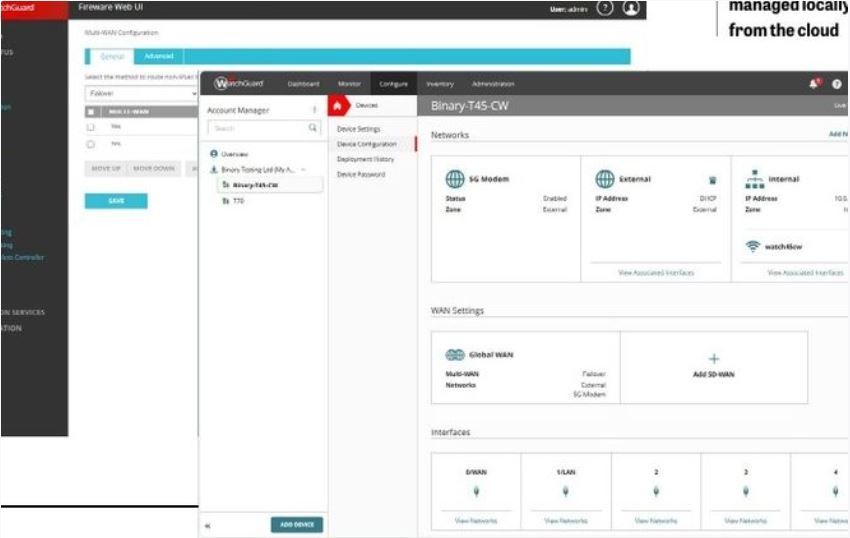Click the Multi-WAN Configuration heading
This screenshot has height=538, width=850.
click(121, 33)
